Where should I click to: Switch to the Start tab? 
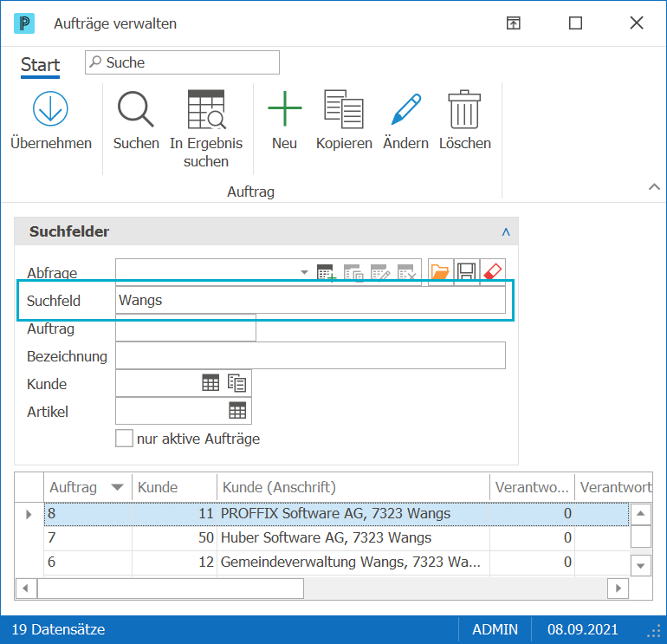(41, 65)
